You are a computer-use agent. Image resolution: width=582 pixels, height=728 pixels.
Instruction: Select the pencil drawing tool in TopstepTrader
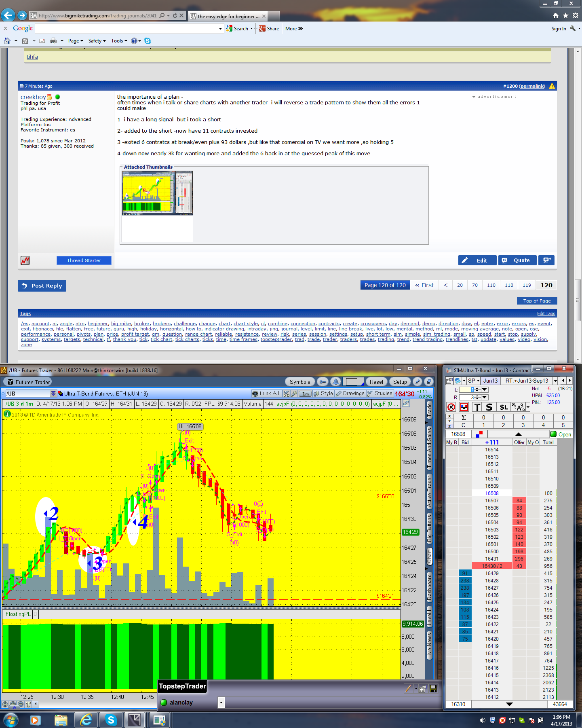408,689
